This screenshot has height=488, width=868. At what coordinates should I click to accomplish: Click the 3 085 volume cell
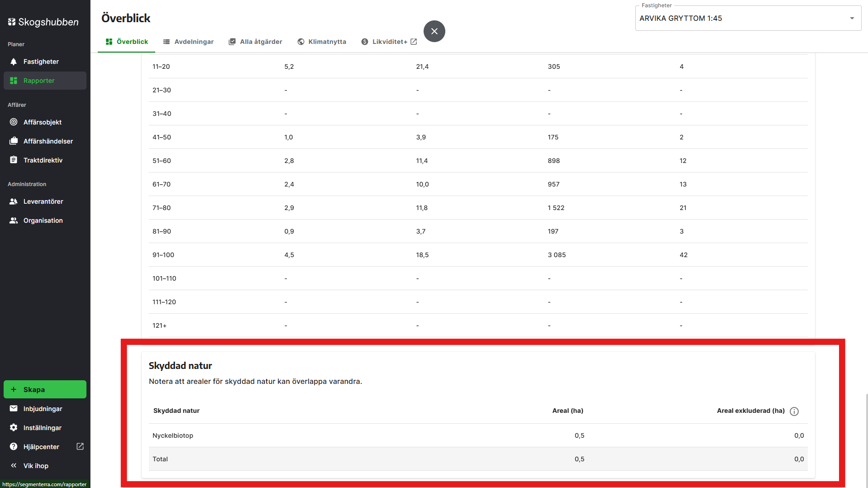point(557,255)
